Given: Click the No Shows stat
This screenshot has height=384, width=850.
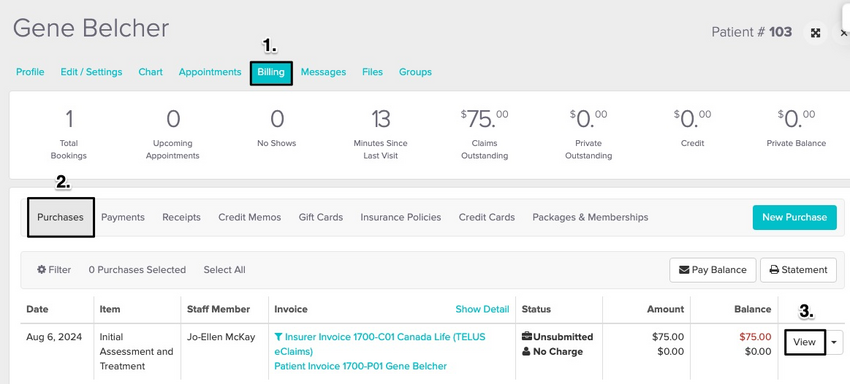Looking at the screenshot, I should click(276, 128).
